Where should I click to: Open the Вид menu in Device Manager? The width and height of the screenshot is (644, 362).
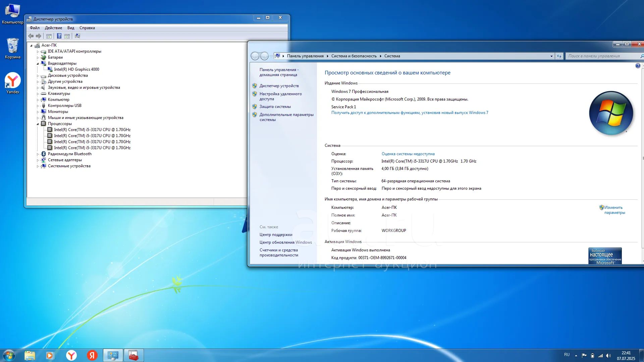[x=71, y=28]
